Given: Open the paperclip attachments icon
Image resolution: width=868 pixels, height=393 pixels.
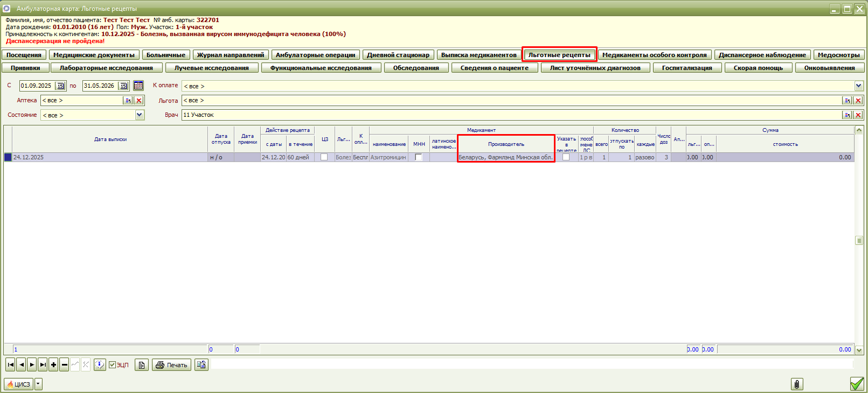Looking at the screenshot, I should [x=797, y=384].
